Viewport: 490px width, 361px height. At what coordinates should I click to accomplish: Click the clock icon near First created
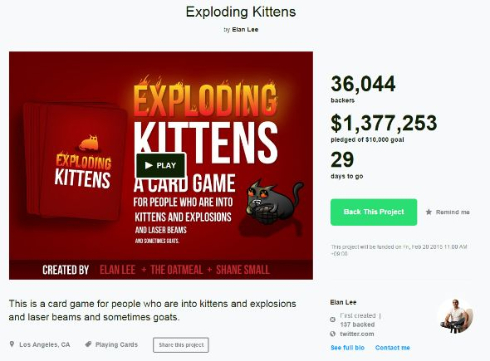(333, 319)
